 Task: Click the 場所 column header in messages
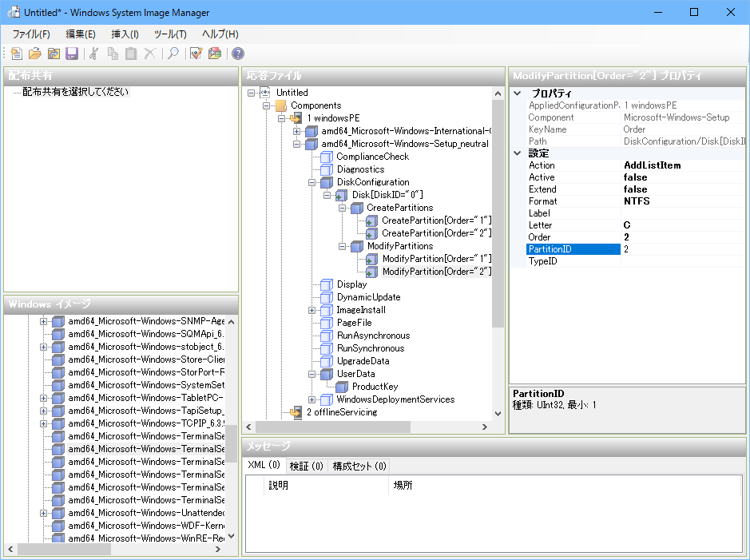(403, 485)
